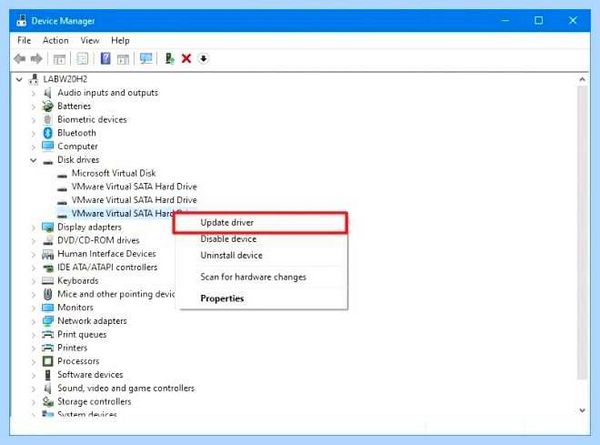Image resolution: width=600 pixels, height=445 pixels.
Task: Click the scrollbar down arrow
Action: coord(582,411)
